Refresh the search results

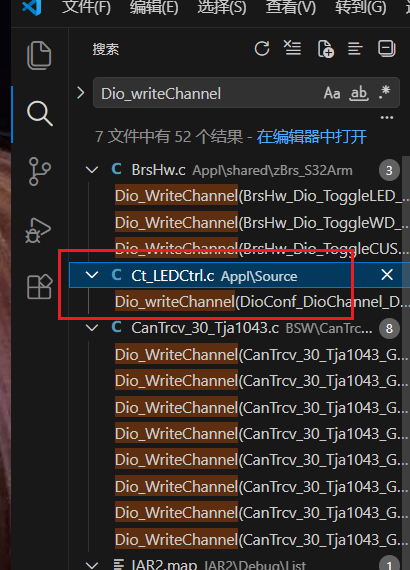pos(262,48)
